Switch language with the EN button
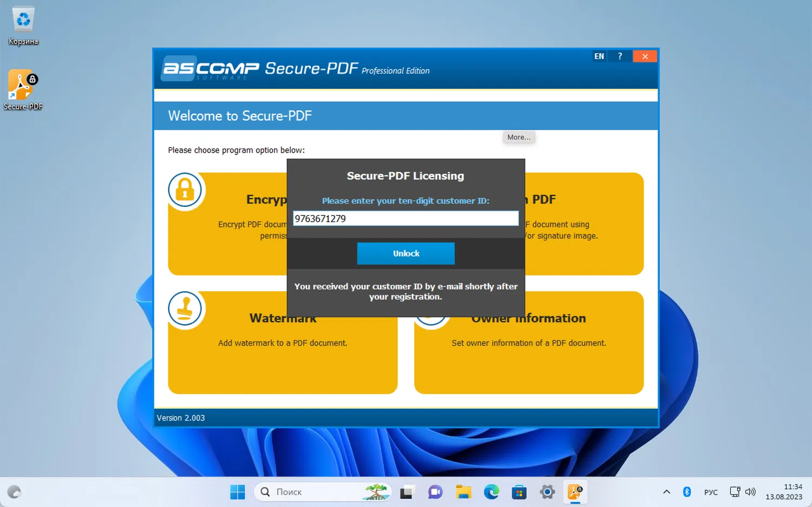The height and width of the screenshot is (507, 812). click(x=599, y=56)
